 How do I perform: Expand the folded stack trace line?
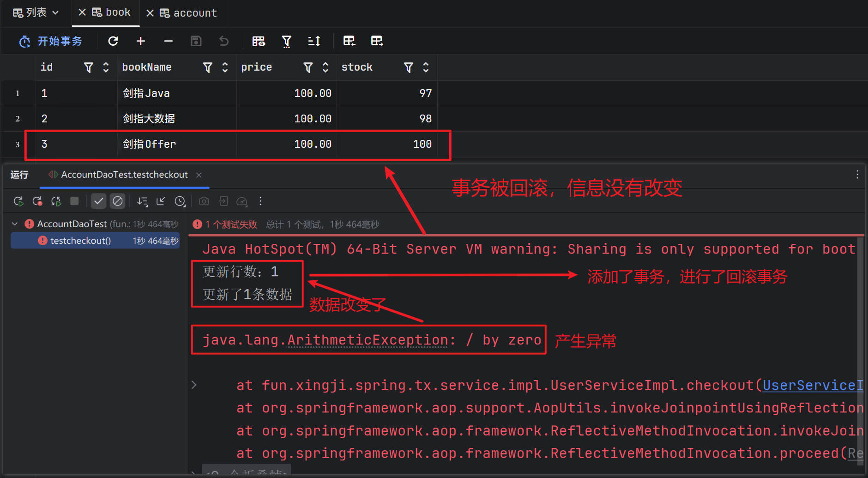coord(194,385)
